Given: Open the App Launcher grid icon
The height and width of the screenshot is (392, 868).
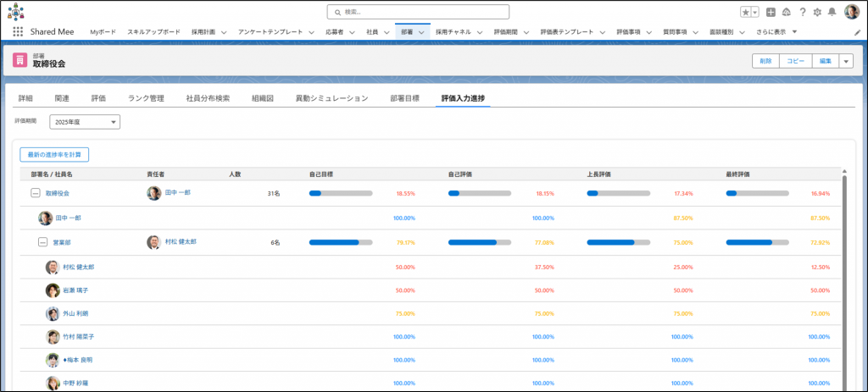Looking at the screenshot, I should click(18, 31).
